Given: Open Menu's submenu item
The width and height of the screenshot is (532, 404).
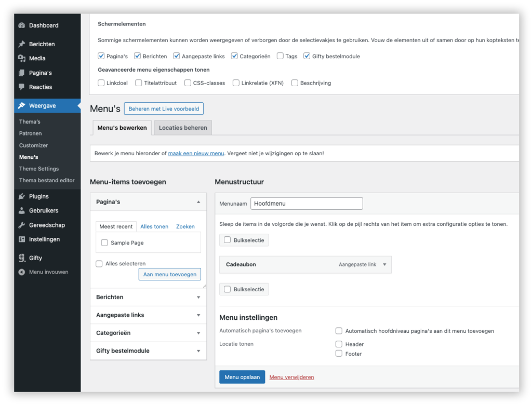Looking at the screenshot, I should pos(29,157).
